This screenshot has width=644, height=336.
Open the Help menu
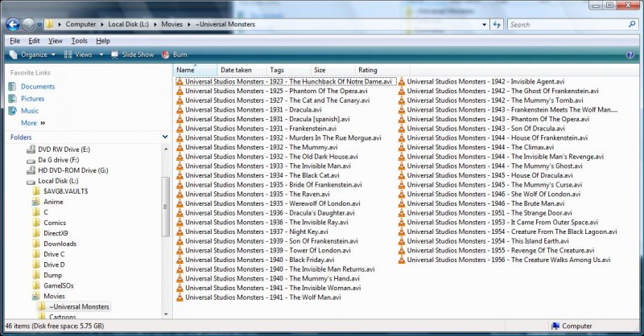(x=103, y=41)
